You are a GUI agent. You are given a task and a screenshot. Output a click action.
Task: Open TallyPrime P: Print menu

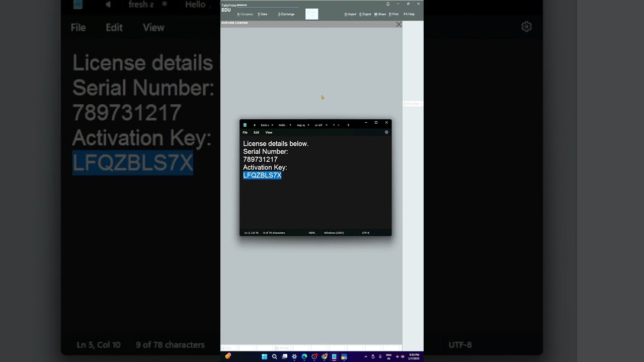pyautogui.click(x=393, y=14)
